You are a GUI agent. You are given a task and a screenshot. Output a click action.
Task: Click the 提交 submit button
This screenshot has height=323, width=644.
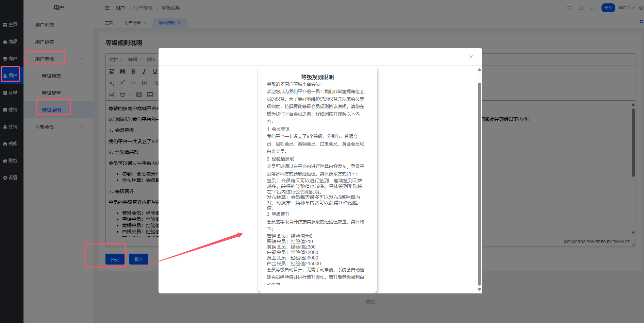tap(138, 259)
